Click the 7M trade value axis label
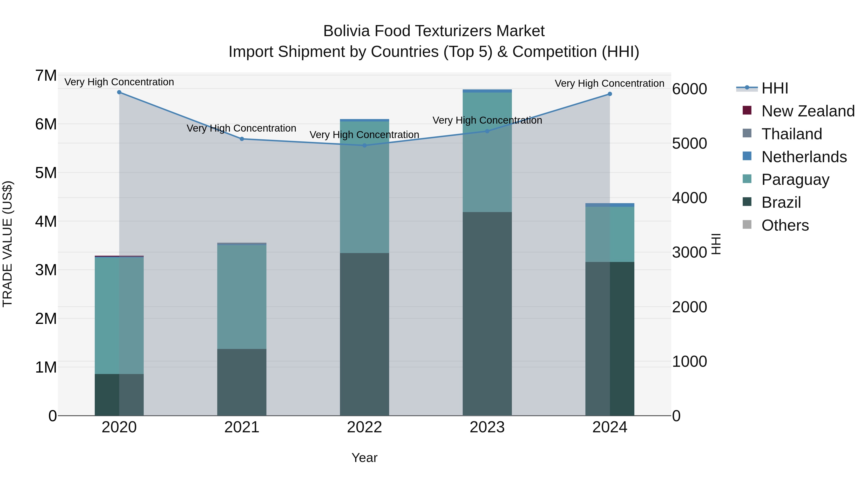The height and width of the screenshot is (488, 868). pos(46,75)
